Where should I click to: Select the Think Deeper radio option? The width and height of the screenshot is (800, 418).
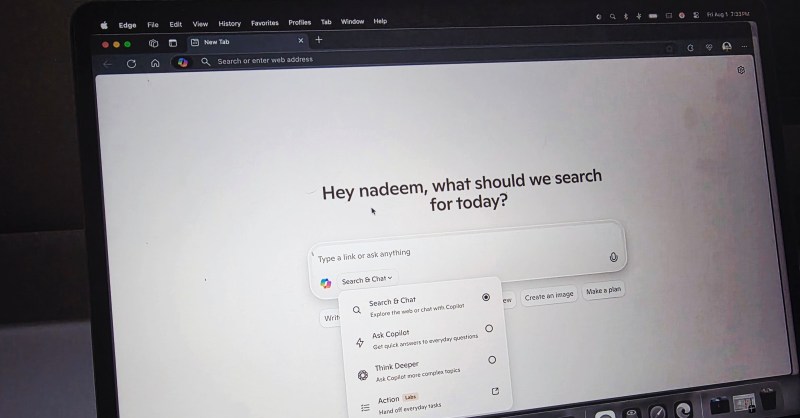point(492,360)
